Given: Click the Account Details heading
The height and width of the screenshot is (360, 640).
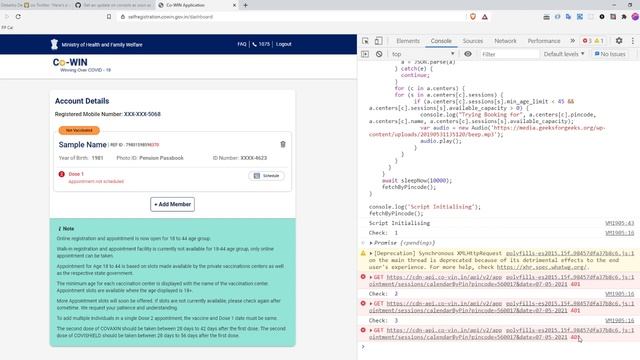Looking at the screenshot, I should pos(82,101).
